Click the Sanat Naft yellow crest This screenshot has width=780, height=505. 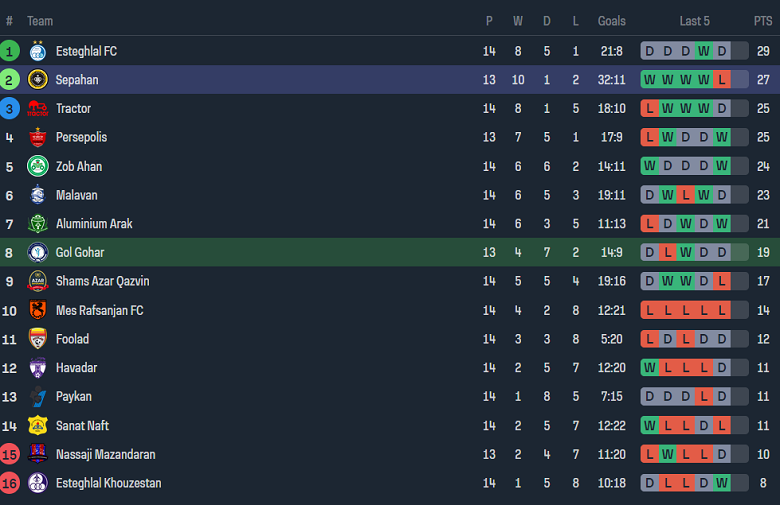pos(38,426)
